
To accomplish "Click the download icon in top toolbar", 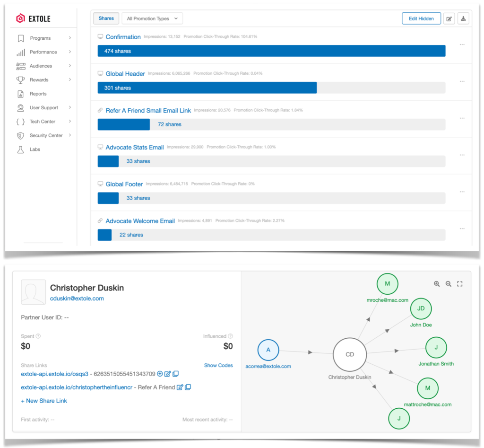I will [x=463, y=18].
